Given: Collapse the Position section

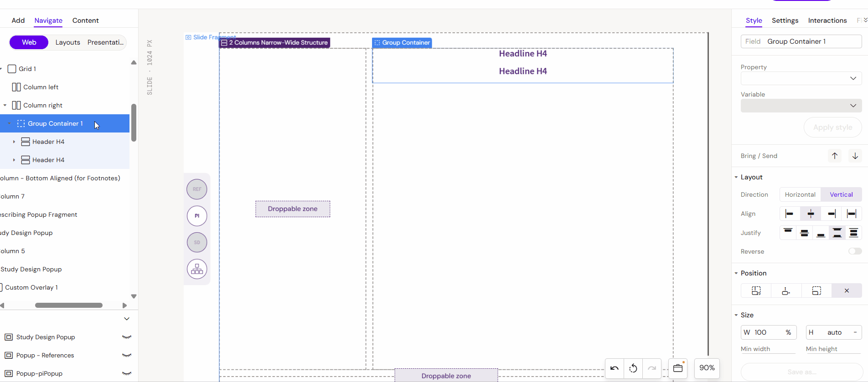Looking at the screenshot, I should (x=736, y=273).
